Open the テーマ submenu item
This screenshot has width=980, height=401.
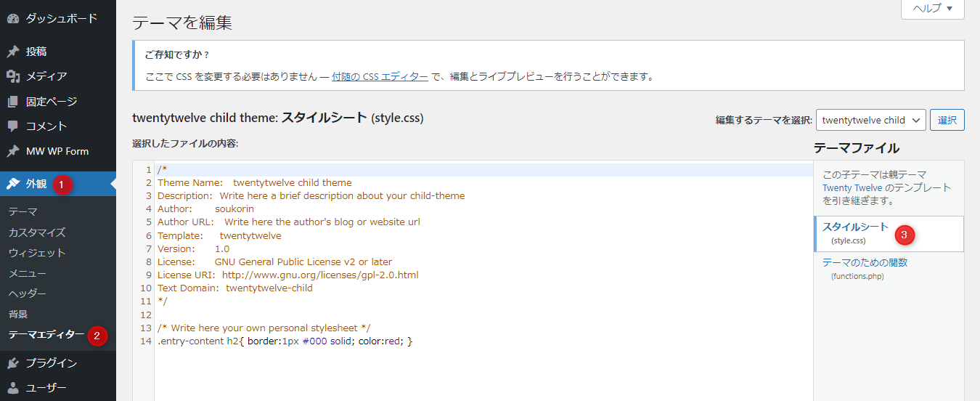pyautogui.click(x=23, y=211)
